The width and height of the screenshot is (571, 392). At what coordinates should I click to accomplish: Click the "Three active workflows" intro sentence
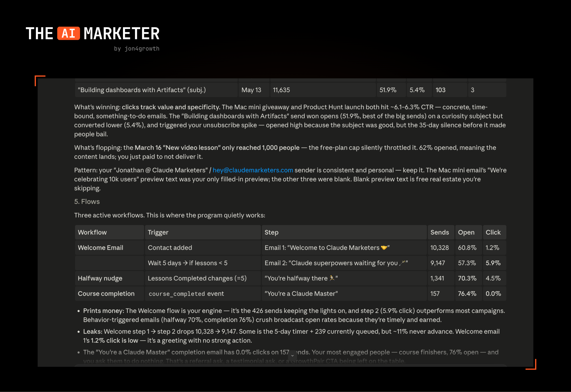click(170, 215)
